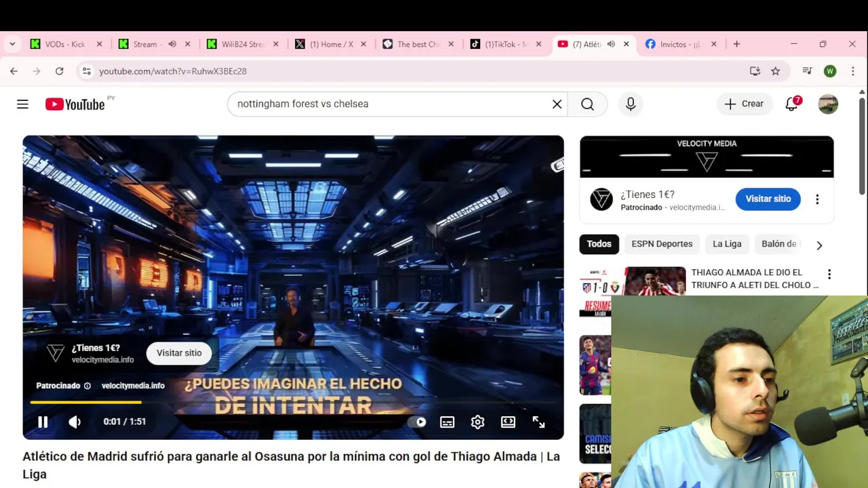Mute audio on the Atléti YouTube tab

(611, 44)
